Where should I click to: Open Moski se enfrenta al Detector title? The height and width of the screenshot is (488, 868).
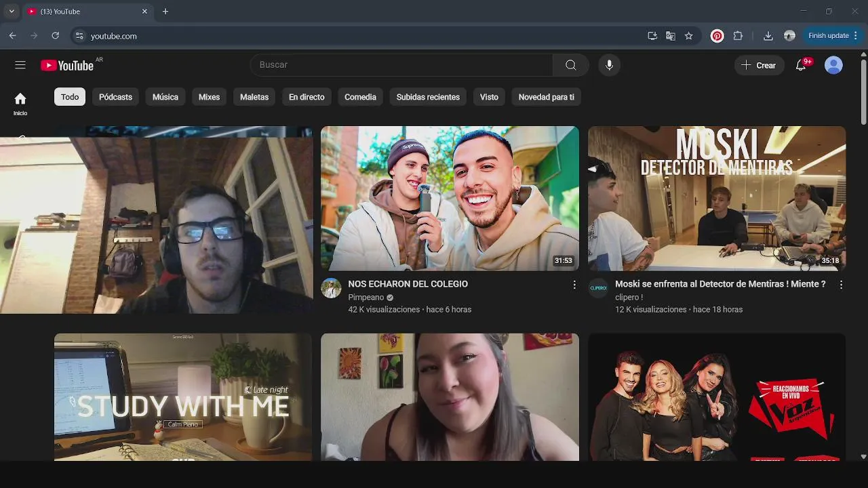click(x=720, y=284)
